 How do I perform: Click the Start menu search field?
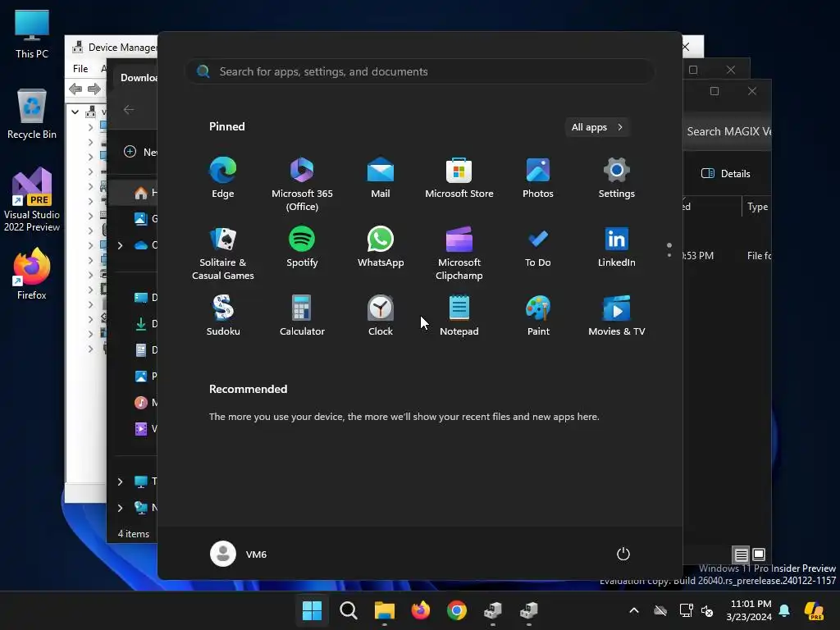[420, 71]
